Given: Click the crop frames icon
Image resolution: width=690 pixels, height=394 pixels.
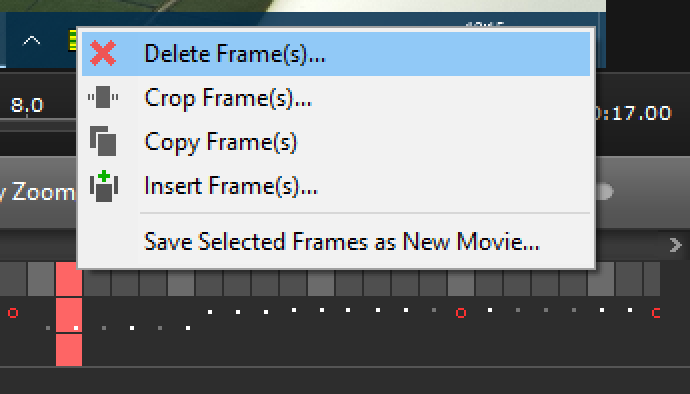Looking at the screenshot, I should [x=103, y=97].
